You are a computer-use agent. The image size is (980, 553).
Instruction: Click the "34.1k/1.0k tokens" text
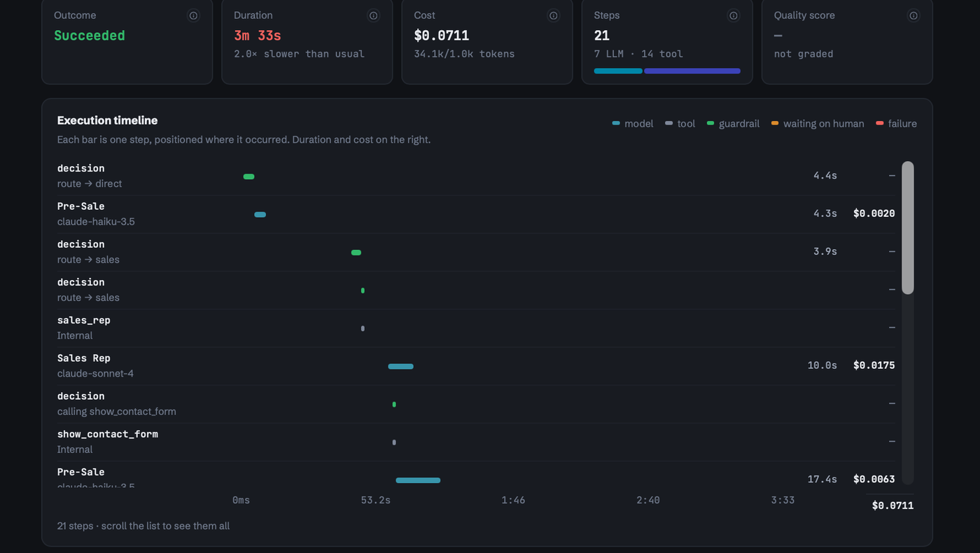click(x=464, y=54)
